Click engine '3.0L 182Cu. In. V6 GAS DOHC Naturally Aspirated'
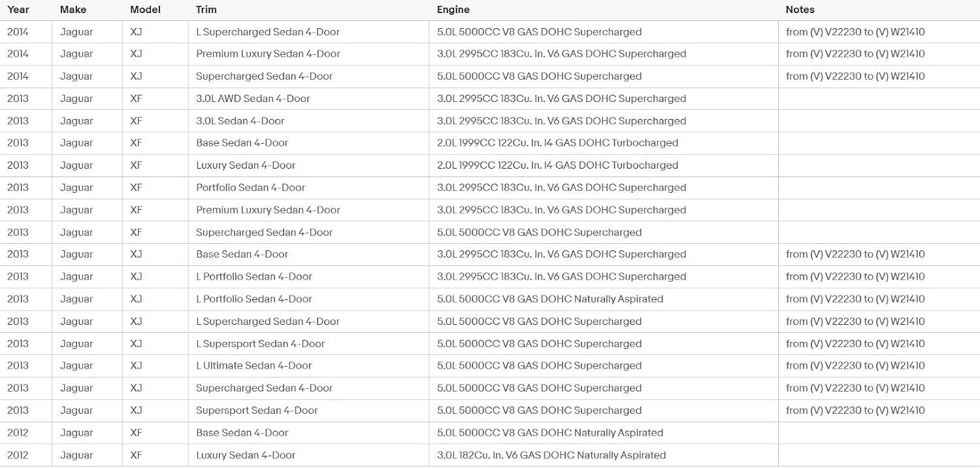 pos(551,455)
